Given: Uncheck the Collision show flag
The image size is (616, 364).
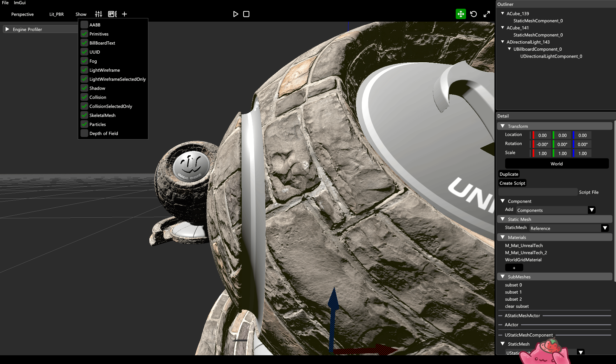Looking at the screenshot, I should [84, 97].
